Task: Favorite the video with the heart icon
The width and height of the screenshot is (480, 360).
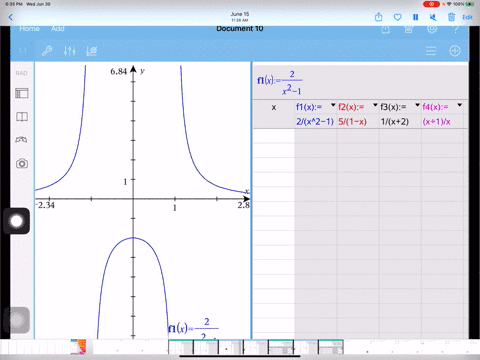Action: click(397, 17)
